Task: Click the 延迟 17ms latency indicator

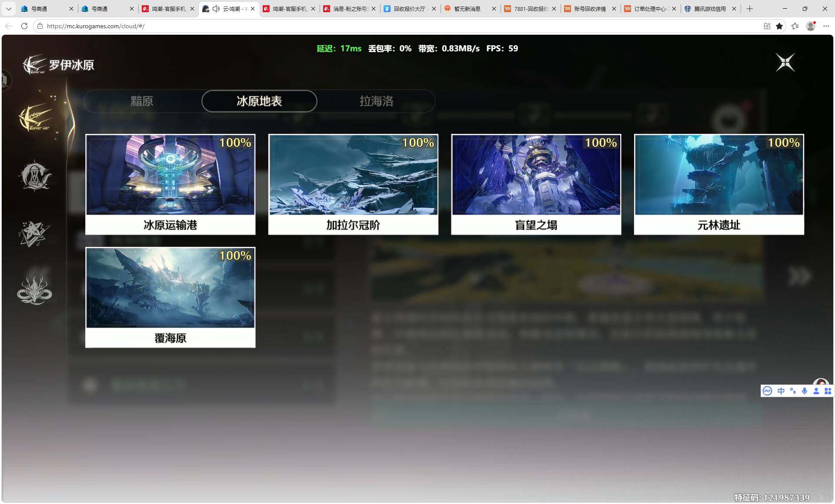Action: 339,49
